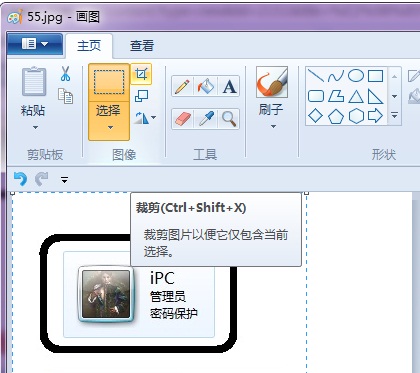Click the Paint app icon in title bar
This screenshot has width=420, height=373.
click(x=15, y=17)
